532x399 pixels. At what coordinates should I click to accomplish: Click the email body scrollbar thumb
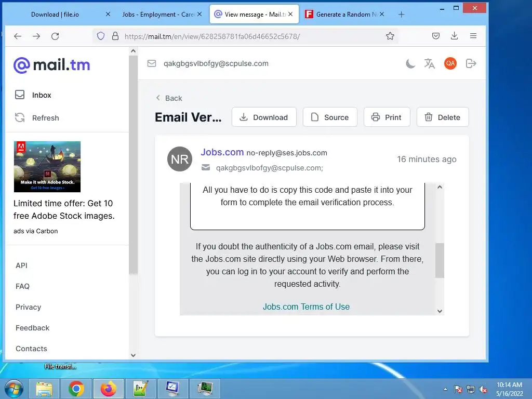coord(440,260)
